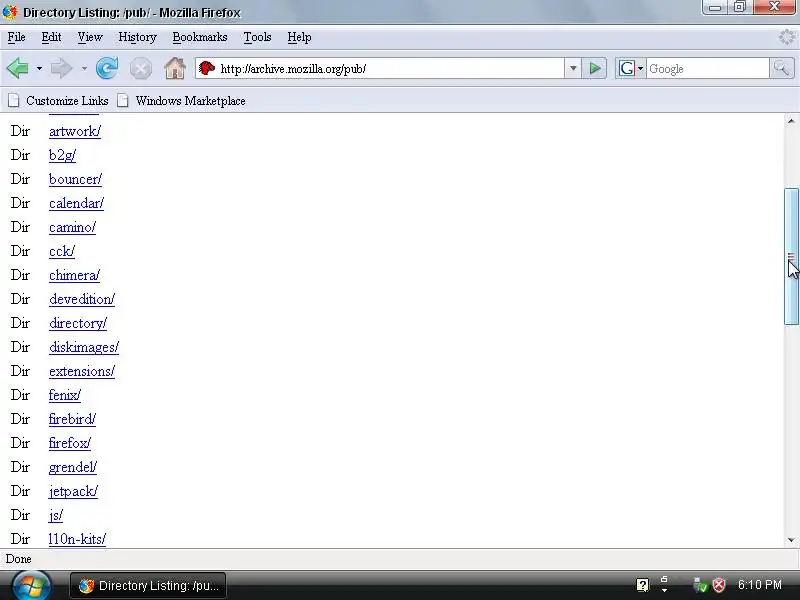Viewport: 800px width, 600px height.
Task: Click the Dir label beside firefox/
Action: click(x=20, y=443)
